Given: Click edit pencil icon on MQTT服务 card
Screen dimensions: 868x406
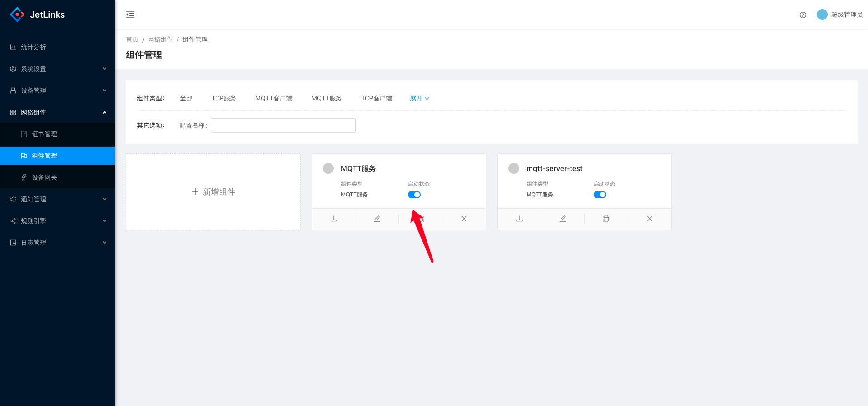Looking at the screenshot, I should pos(377,219).
